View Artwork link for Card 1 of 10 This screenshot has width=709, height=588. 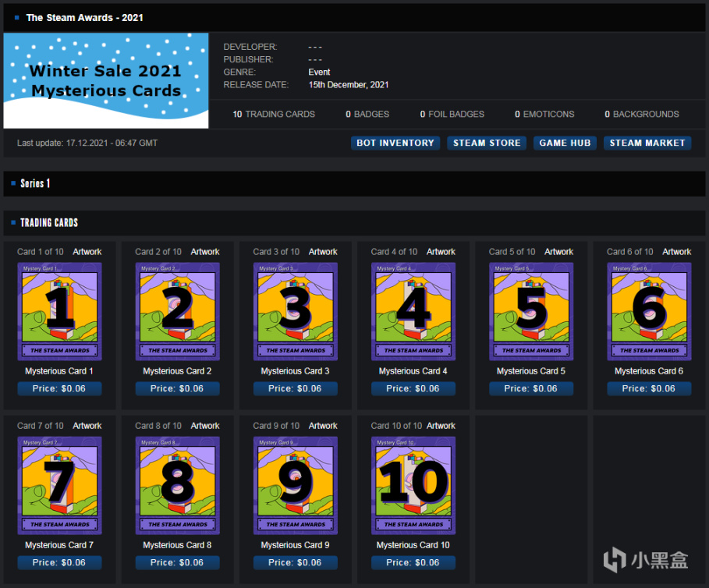pos(87,252)
